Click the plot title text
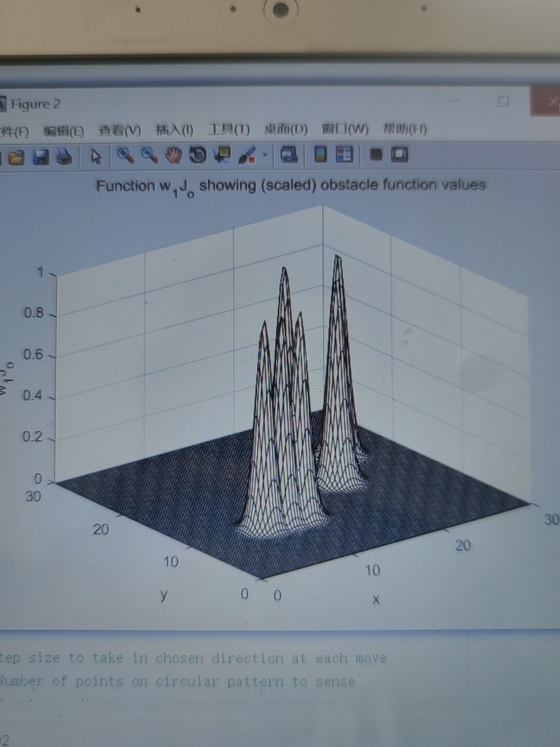Viewport: 560px width, 747px height. pos(291,186)
